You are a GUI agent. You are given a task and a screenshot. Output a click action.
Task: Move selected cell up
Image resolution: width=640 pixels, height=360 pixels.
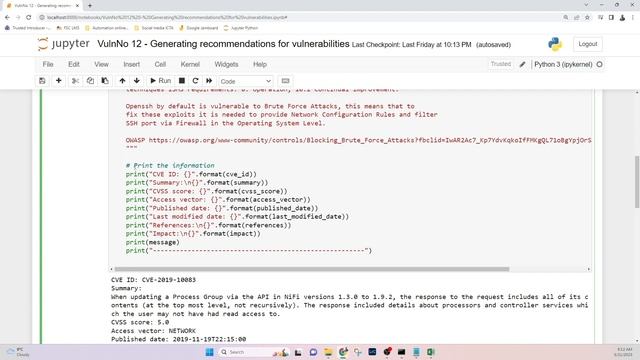coord(122,81)
